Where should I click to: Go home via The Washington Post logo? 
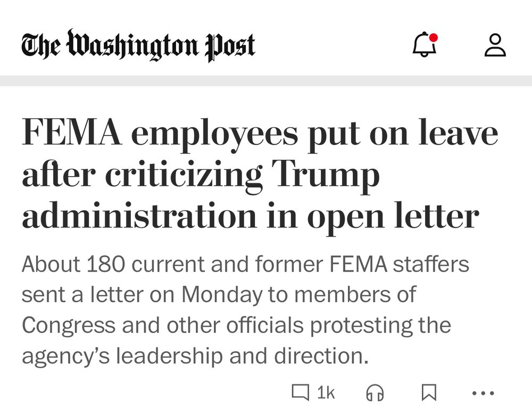click(138, 45)
